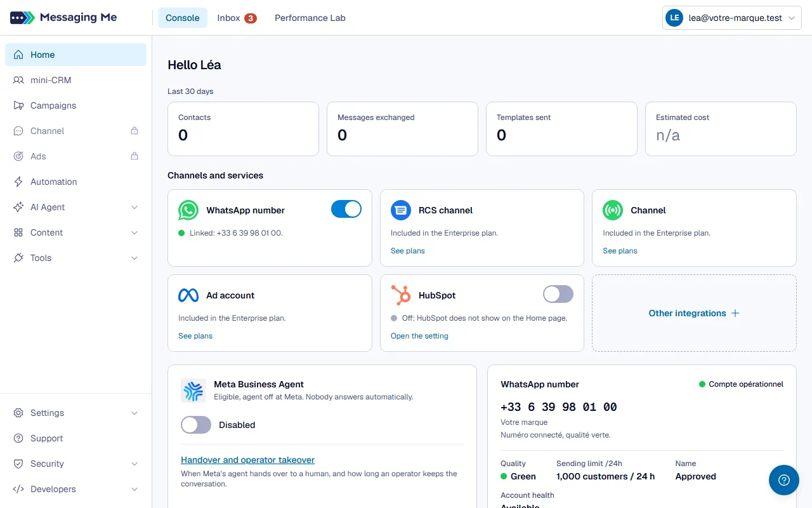Click the Campaigns megaphone icon
Image resolution: width=812 pixels, height=508 pixels.
tap(18, 105)
